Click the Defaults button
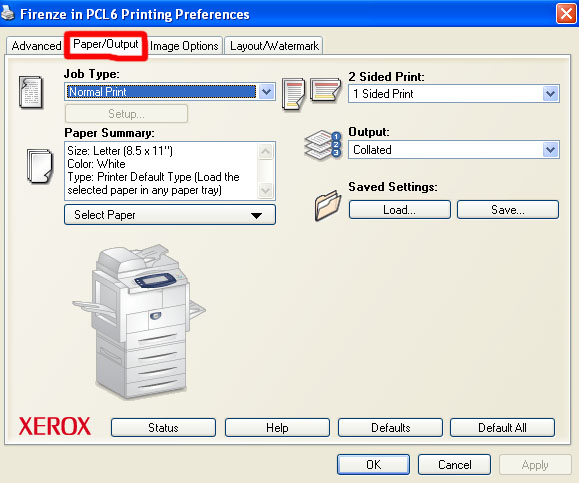The image size is (579, 483). pyautogui.click(x=390, y=428)
